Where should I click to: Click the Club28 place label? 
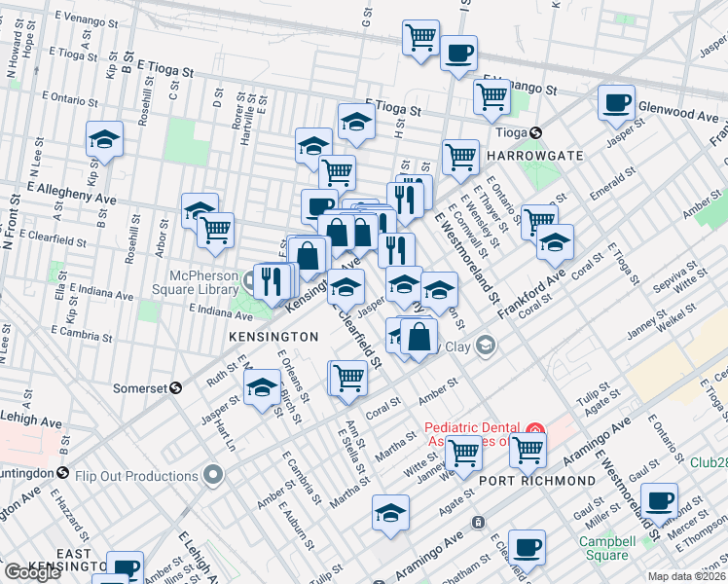pos(709,463)
